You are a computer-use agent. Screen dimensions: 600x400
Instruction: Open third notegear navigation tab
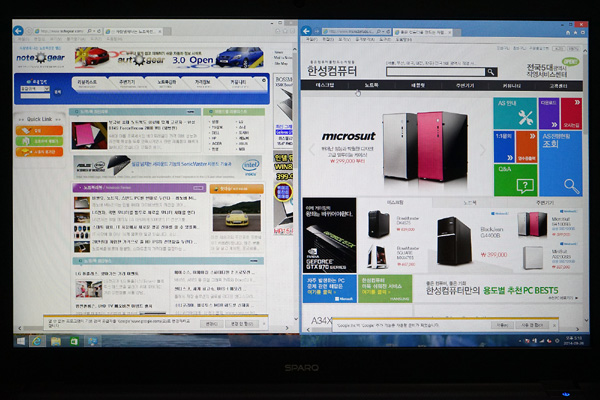[167, 83]
